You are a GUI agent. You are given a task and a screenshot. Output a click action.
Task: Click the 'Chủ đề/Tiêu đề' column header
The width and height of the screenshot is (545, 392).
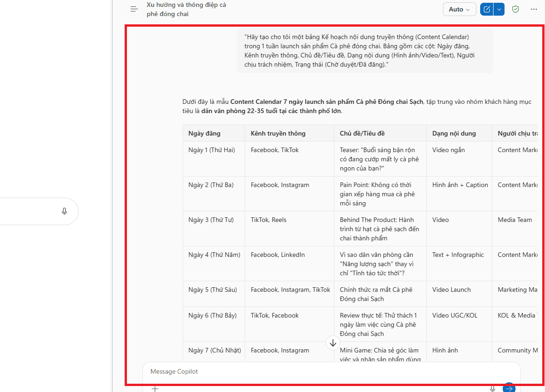(380, 133)
